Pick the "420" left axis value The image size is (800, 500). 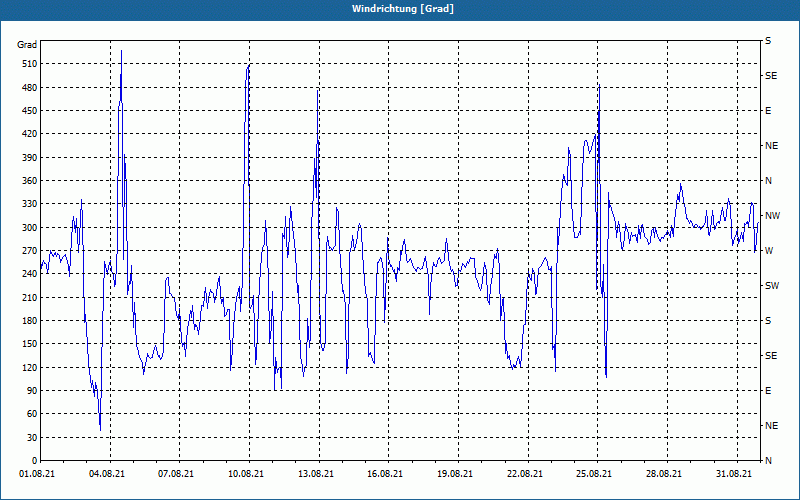[x=30, y=134]
